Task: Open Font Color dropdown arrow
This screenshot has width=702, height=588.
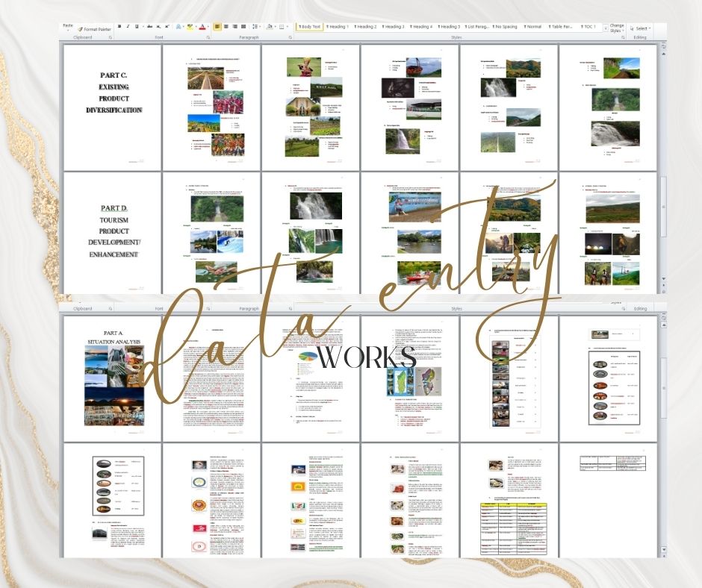Action: pyautogui.click(x=208, y=26)
